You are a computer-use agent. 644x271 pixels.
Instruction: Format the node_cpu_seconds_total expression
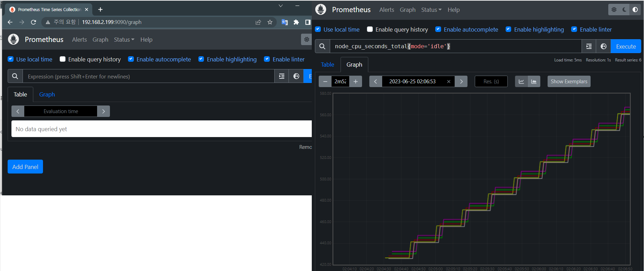tap(589, 46)
